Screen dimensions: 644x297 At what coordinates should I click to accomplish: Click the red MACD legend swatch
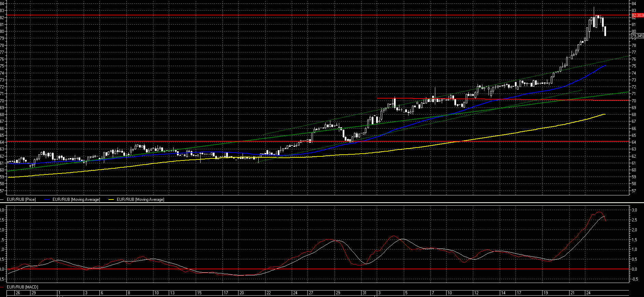[x=2, y=287]
